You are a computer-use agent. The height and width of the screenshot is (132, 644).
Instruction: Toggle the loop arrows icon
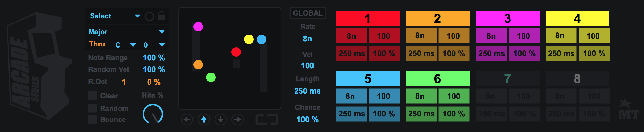tap(267, 119)
